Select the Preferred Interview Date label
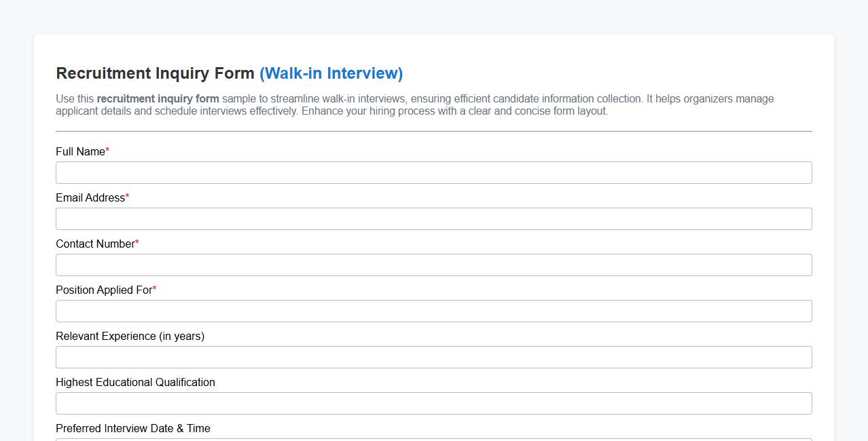This screenshot has width=868, height=441. [133, 428]
